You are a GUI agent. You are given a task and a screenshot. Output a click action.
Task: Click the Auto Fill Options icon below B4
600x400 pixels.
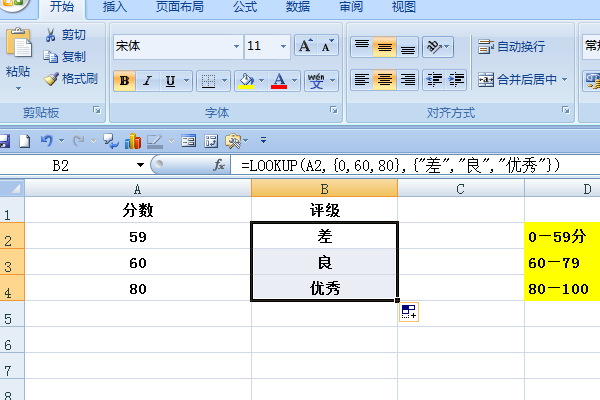click(x=408, y=313)
